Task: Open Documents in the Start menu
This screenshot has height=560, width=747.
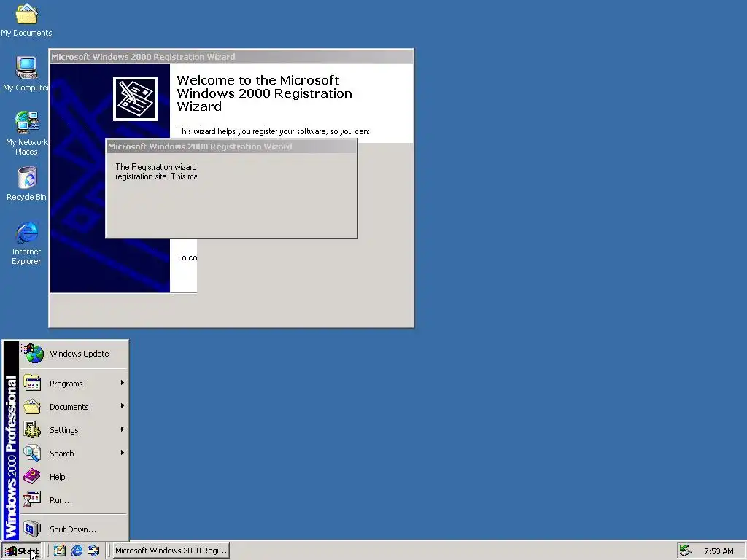Action: [x=74, y=407]
